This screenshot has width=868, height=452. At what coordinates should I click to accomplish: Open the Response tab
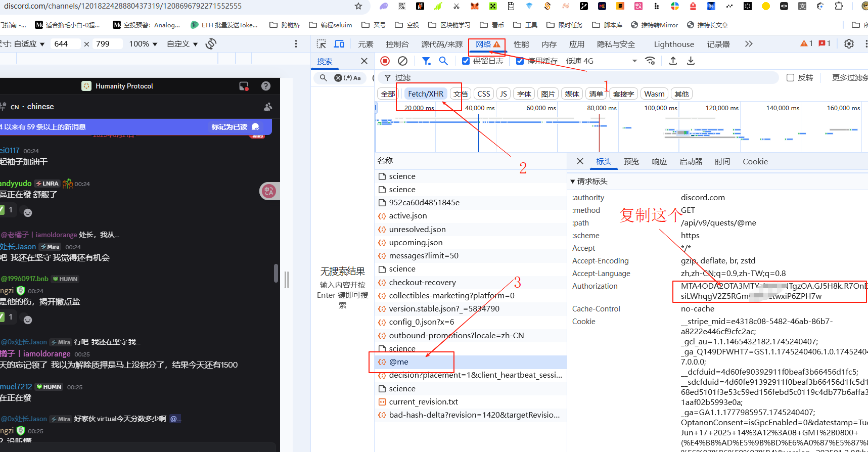click(659, 162)
